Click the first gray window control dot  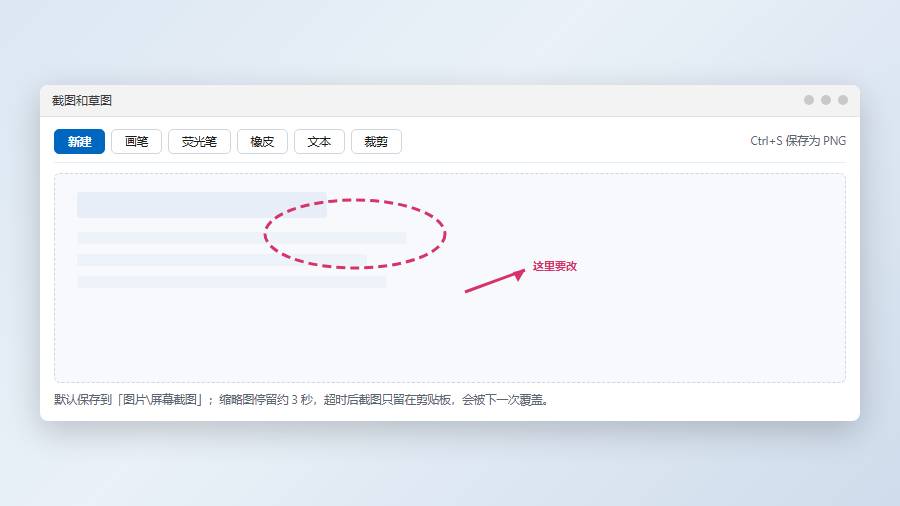click(809, 100)
